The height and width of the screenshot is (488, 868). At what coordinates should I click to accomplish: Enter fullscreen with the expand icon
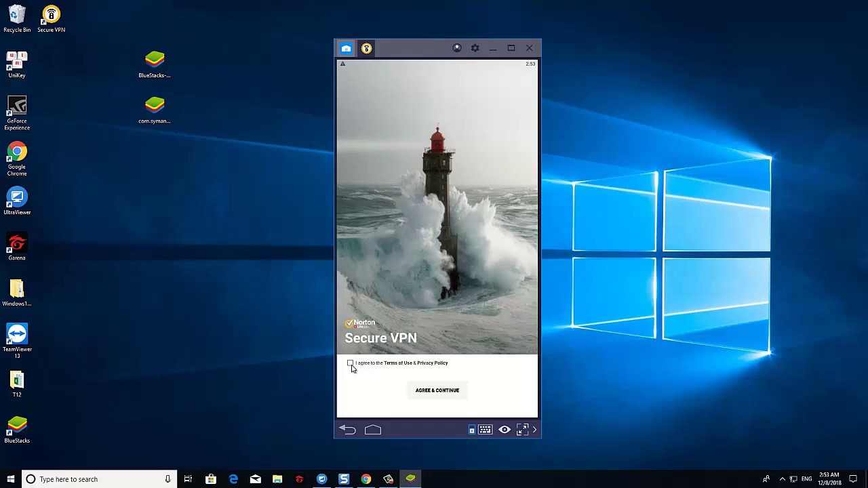coord(522,430)
